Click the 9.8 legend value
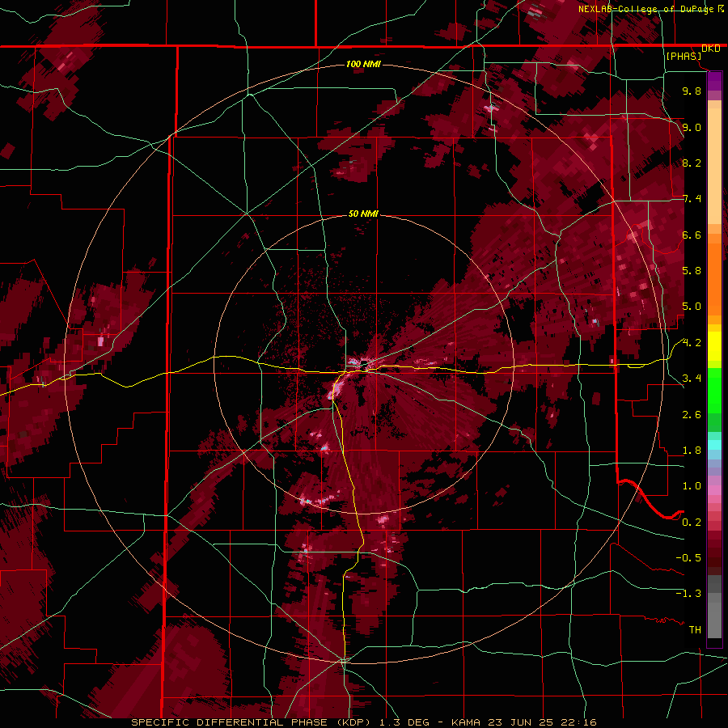This screenshot has height=728, width=728. click(x=692, y=91)
